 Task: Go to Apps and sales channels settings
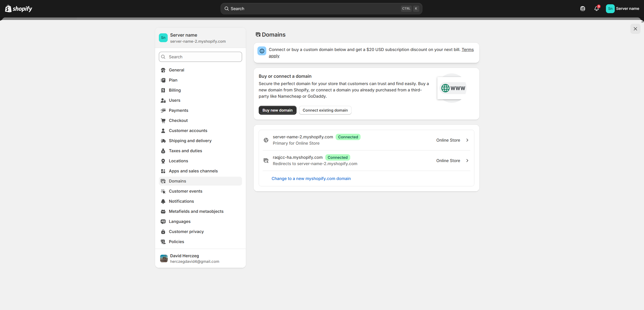(193, 171)
